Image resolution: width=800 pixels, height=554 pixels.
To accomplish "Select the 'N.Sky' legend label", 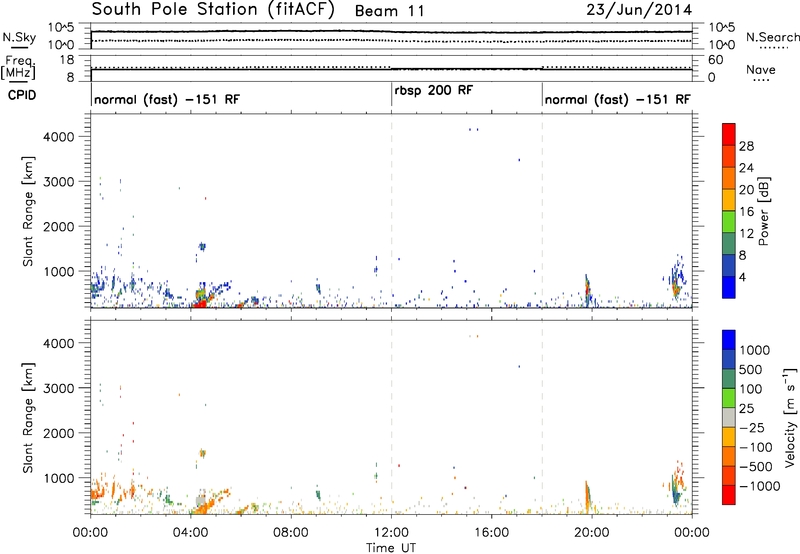I will pyautogui.click(x=19, y=37).
